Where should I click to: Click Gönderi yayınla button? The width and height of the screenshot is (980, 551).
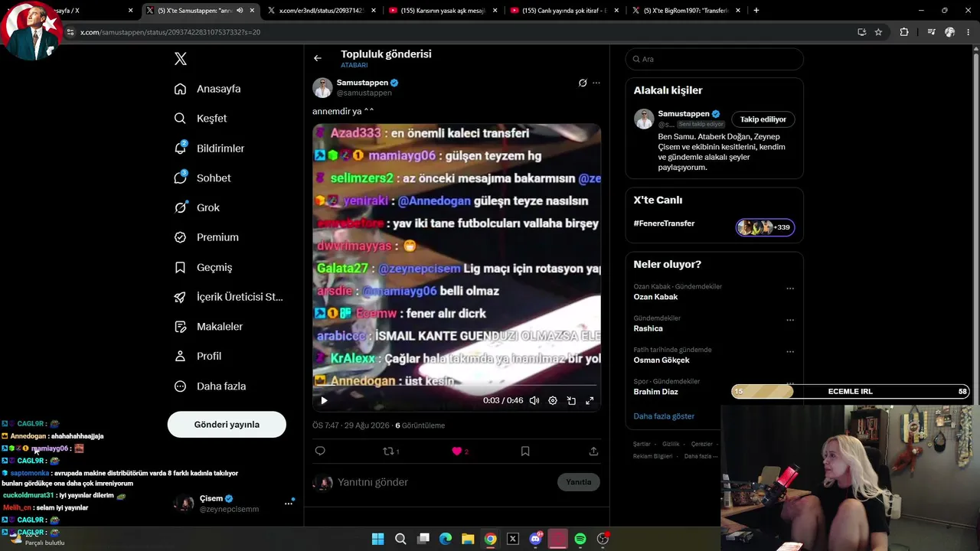click(x=227, y=425)
